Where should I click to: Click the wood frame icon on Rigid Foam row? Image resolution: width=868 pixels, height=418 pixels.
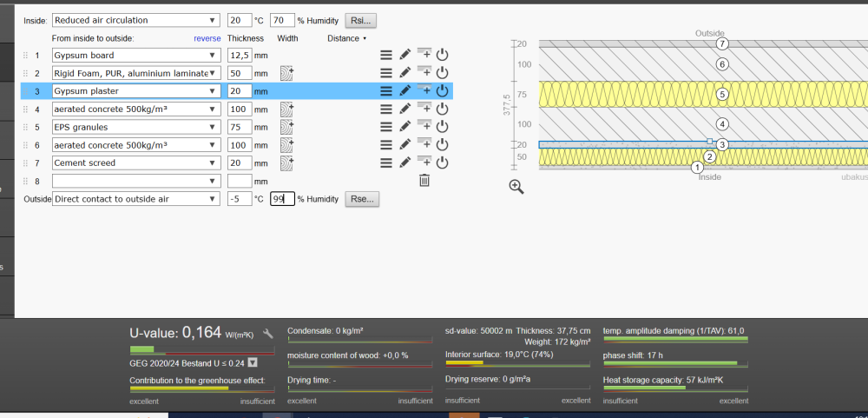point(286,73)
